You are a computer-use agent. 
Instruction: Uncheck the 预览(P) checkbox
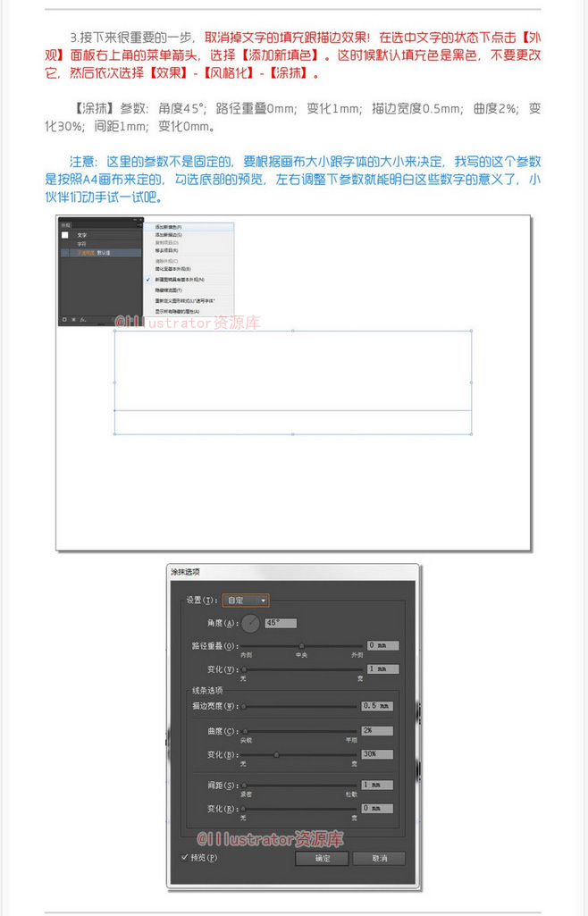coord(184,858)
